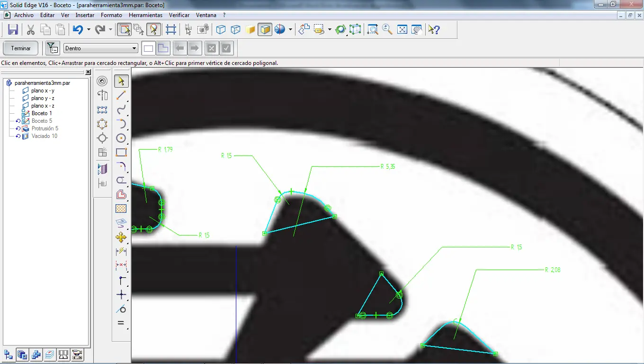Screen dimensions: 644x364
Task: Open the Dentro selection mode dropdown
Action: tap(135, 48)
